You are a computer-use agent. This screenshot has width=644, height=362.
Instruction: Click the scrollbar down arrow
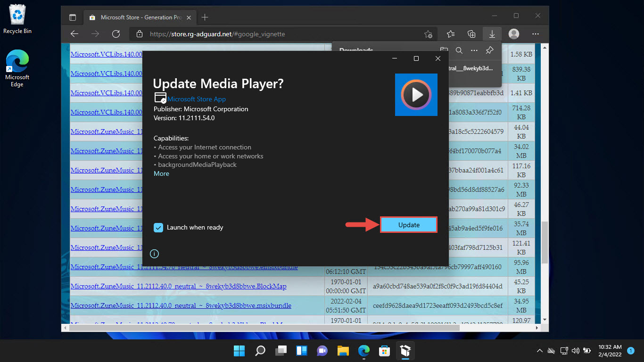click(545, 319)
